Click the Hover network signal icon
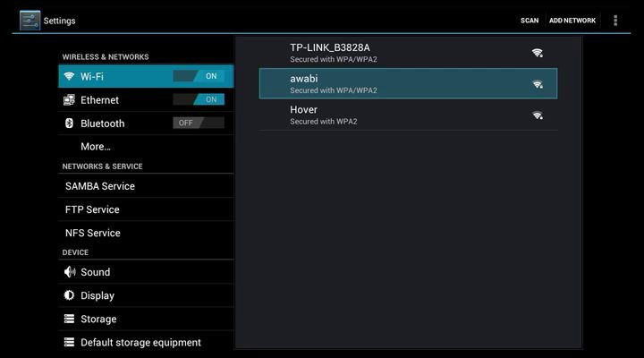This screenshot has width=644, height=358. (537, 115)
